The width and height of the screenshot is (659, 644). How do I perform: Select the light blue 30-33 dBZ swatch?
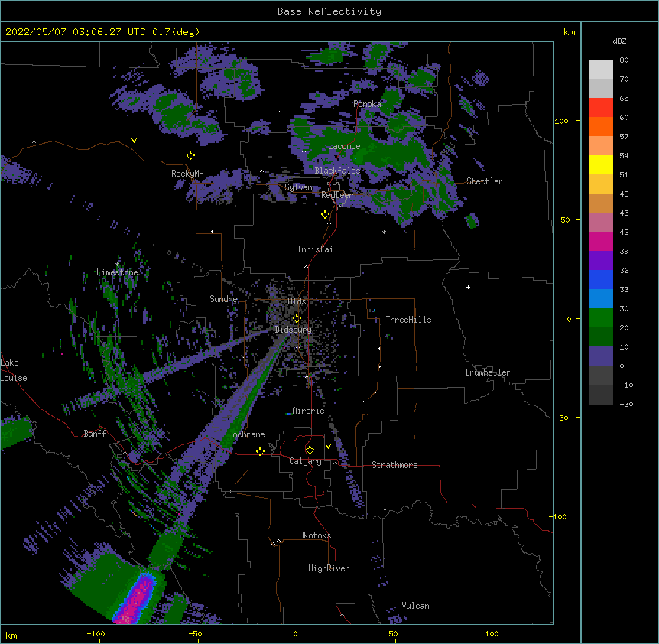[x=601, y=299]
